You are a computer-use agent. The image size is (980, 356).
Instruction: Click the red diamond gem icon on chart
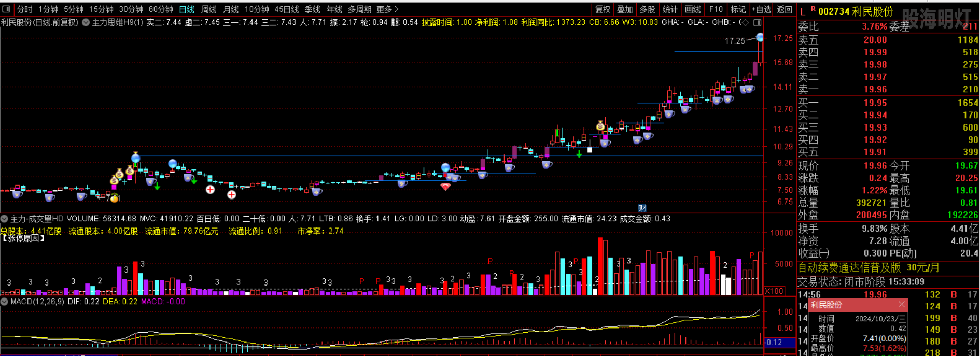pyautogui.click(x=445, y=187)
